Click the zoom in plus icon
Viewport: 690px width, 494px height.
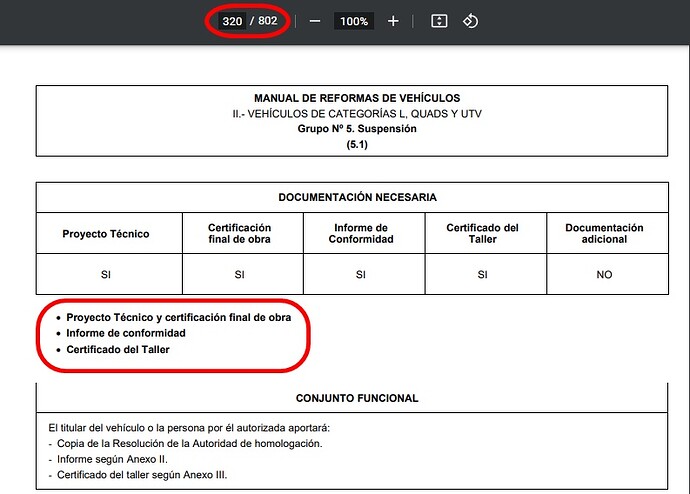point(393,21)
